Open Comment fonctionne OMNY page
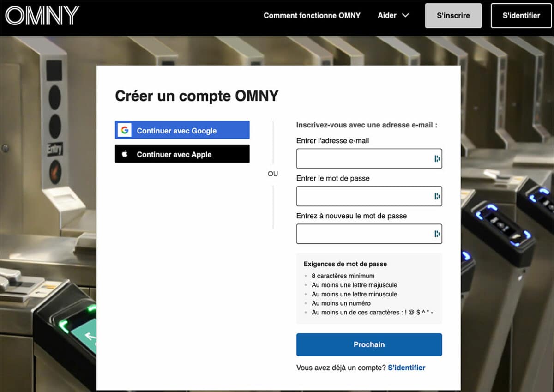Image resolution: width=554 pixels, height=392 pixels. [x=312, y=15]
